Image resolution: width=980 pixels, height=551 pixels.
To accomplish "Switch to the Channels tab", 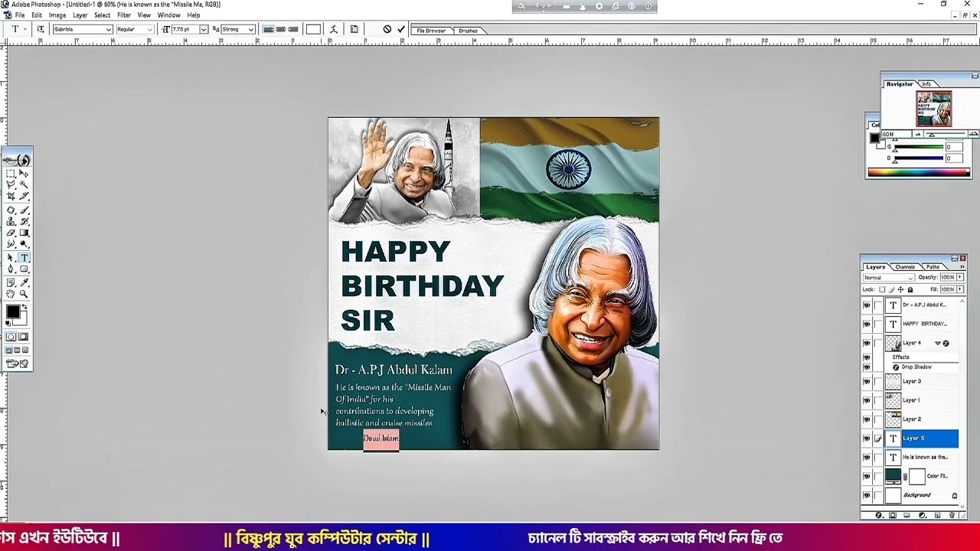I will coord(905,267).
